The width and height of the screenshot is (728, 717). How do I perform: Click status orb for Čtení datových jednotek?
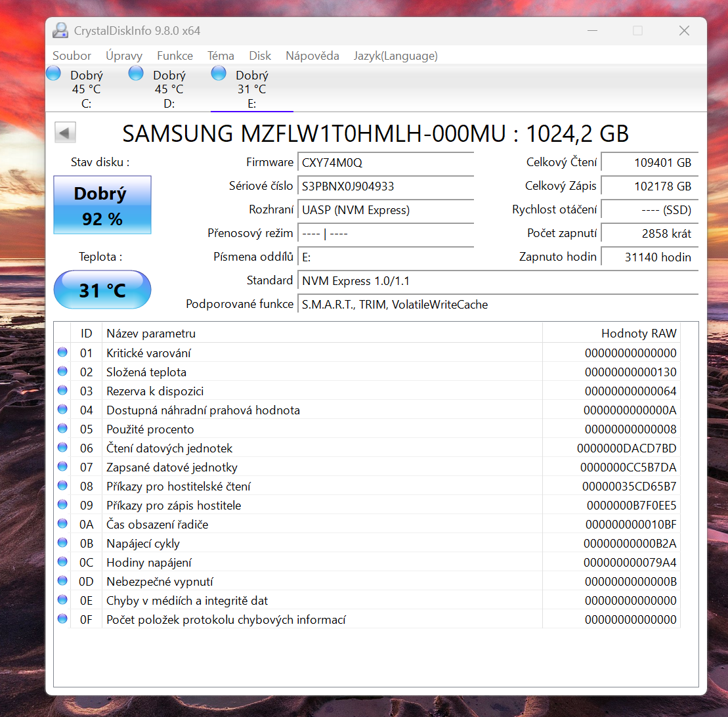coord(62,447)
